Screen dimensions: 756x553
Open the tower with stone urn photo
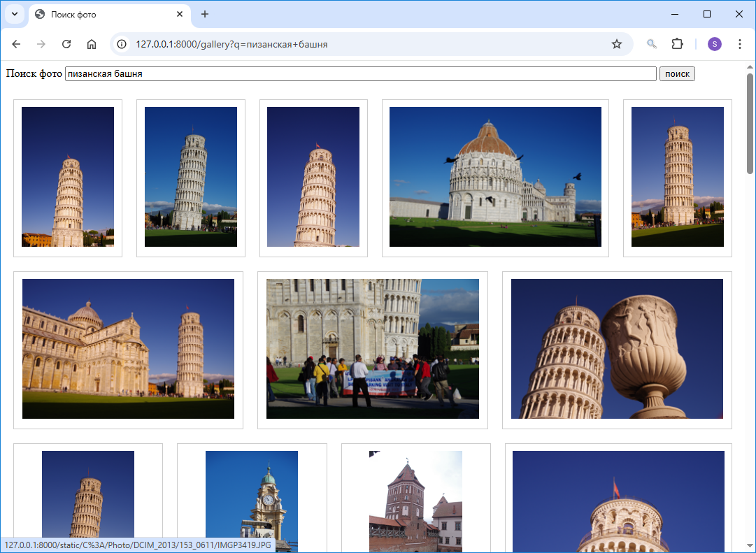point(617,349)
